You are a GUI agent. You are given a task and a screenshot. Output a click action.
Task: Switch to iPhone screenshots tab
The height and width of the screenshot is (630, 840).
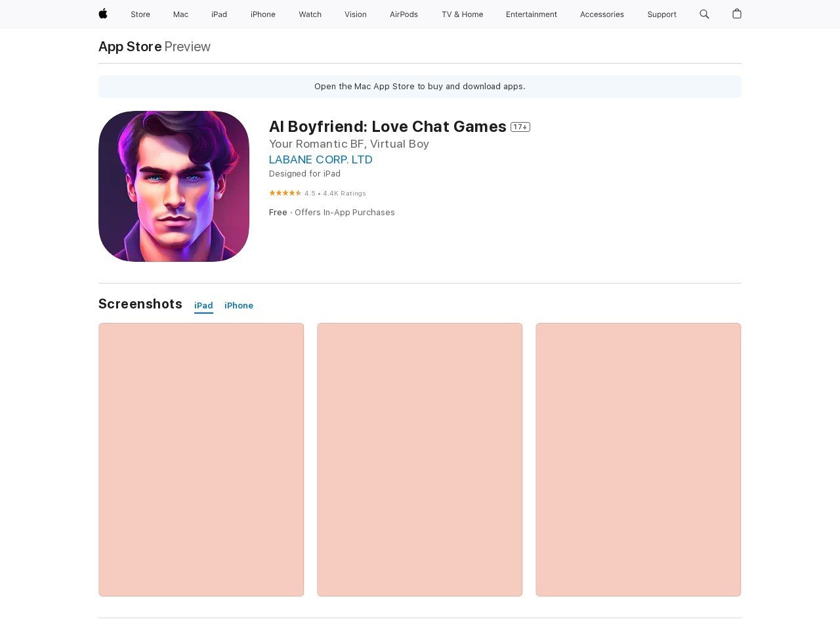239,306
